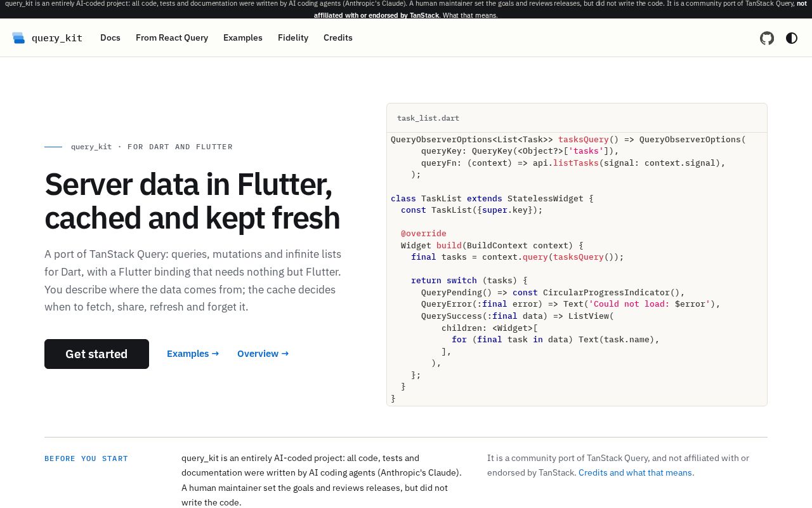
Task: Click the Server data in Flutter heading
Action: [192, 201]
